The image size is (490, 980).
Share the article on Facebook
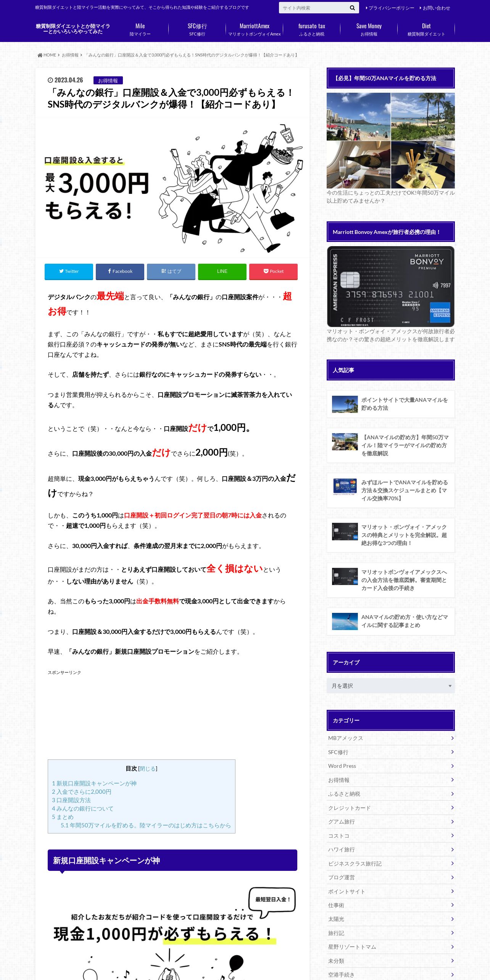pyautogui.click(x=120, y=271)
